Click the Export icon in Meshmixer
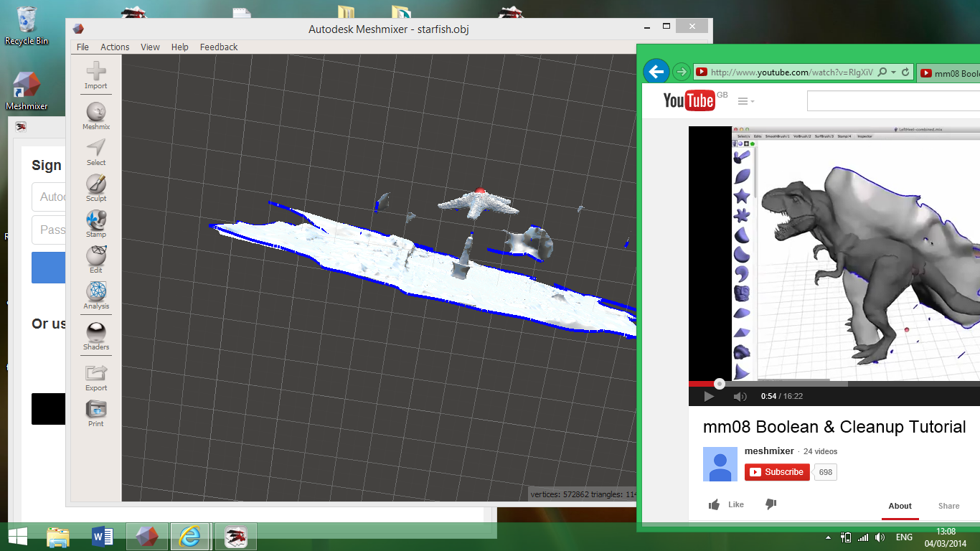The width and height of the screenshot is (980, 551). tap(95, 377)
